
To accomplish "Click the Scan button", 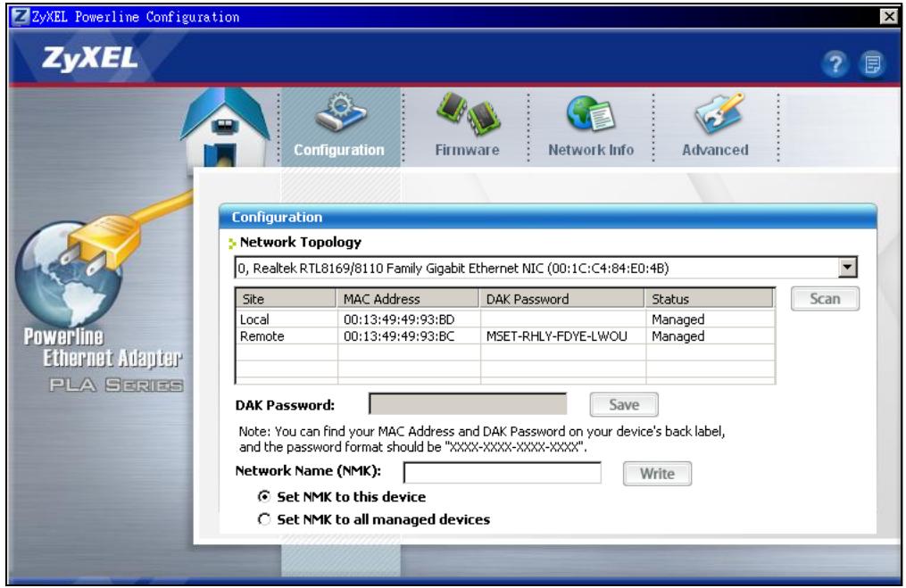I will tap(825, 299).
